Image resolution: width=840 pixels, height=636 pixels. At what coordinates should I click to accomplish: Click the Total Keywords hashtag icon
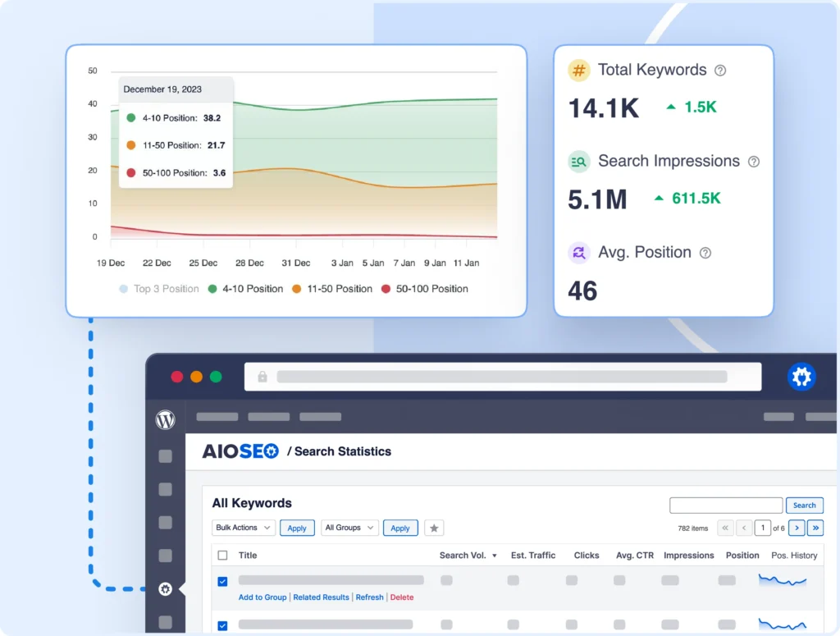point(577,71)
